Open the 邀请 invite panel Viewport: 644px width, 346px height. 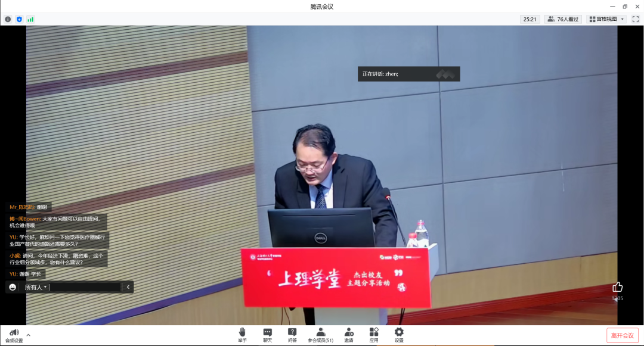click(x=348, y=333)
